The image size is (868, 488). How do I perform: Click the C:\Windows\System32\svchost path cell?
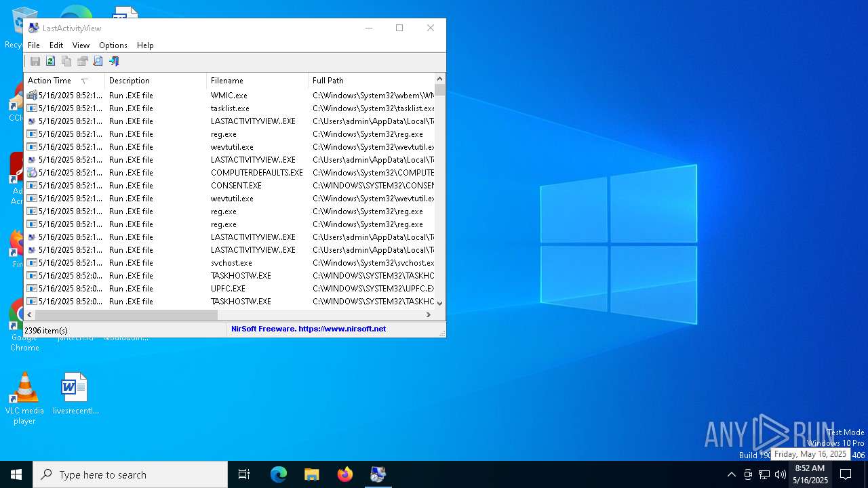pyautogui.click(x=373, y=262)
